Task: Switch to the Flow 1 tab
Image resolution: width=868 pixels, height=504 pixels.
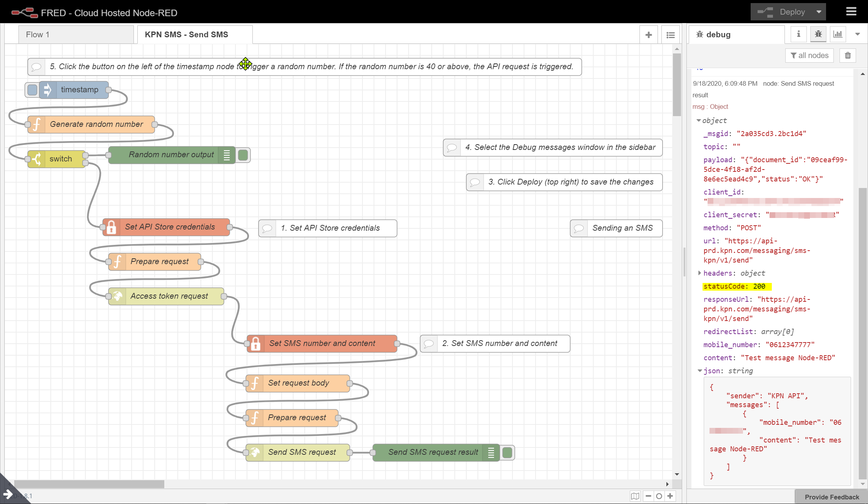Action: [76, 35]
